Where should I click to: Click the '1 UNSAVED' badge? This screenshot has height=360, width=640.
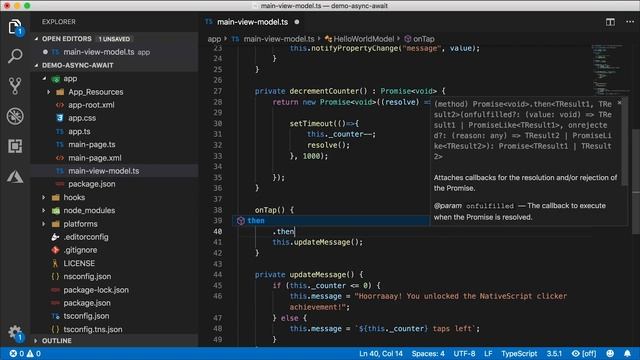[x=114, y=39]
